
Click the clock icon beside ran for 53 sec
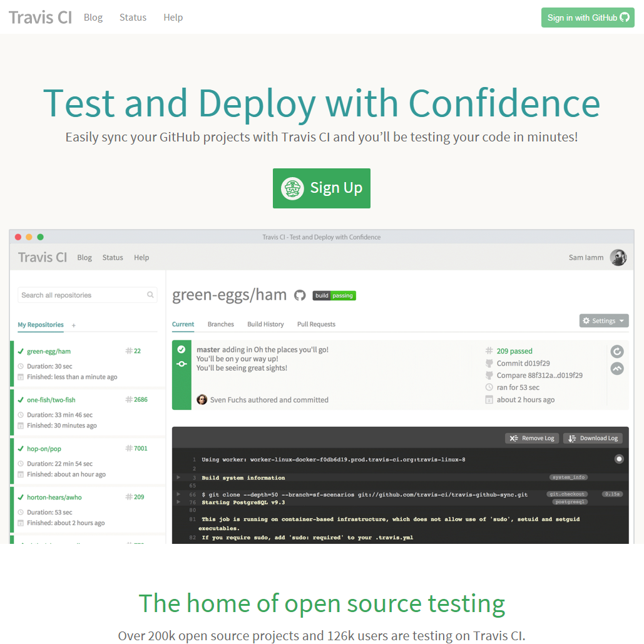point(489,387)
